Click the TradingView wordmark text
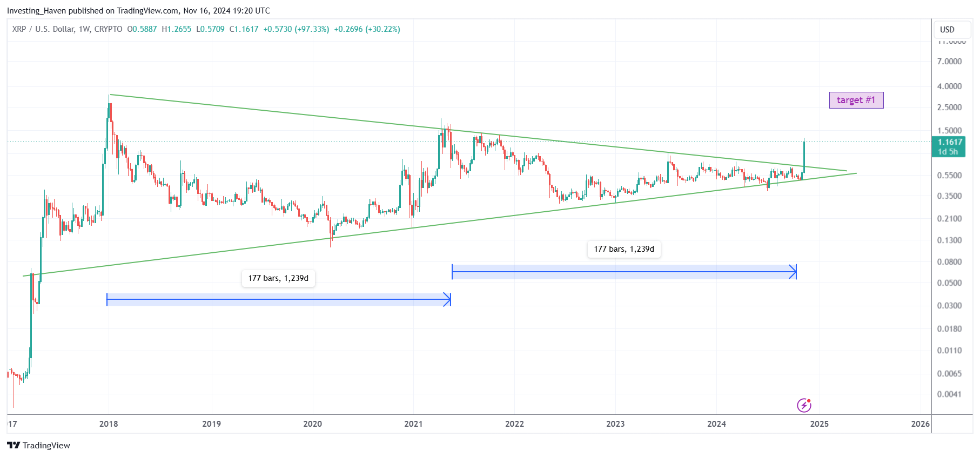Screen dimensions: 980x457 46,446
